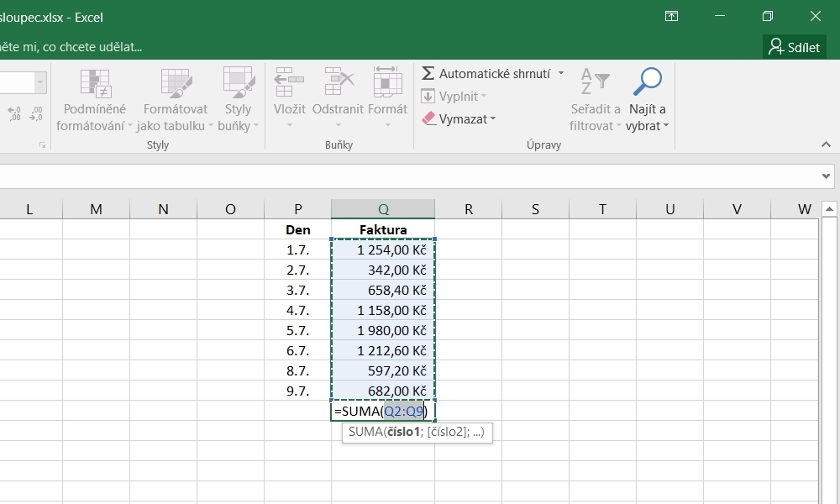Select column Q header
The height and width of the screenshot is (504, 840).
[383, 209]
